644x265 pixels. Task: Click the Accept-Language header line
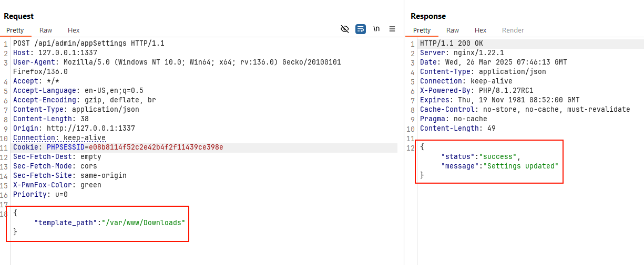[78, 91]
